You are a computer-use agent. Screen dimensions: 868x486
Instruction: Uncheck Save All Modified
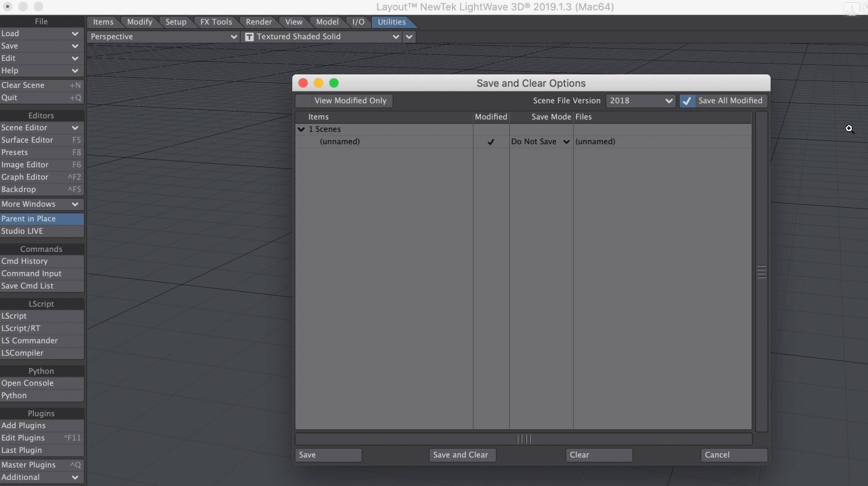[687, 101]
